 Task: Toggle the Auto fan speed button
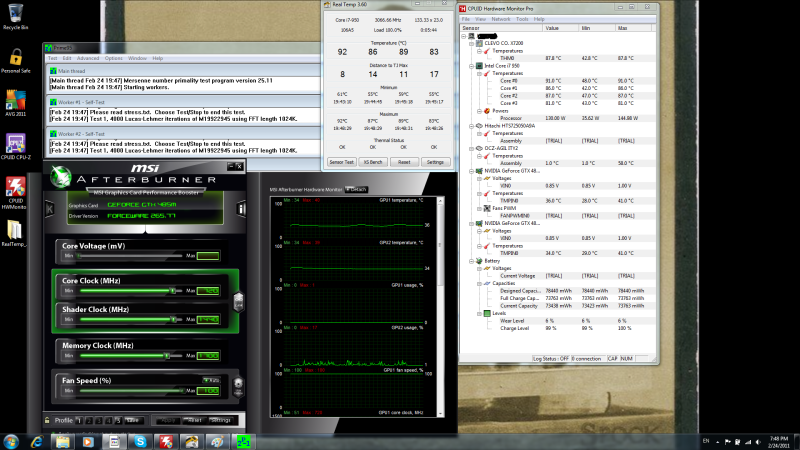[x=211, y=380]
